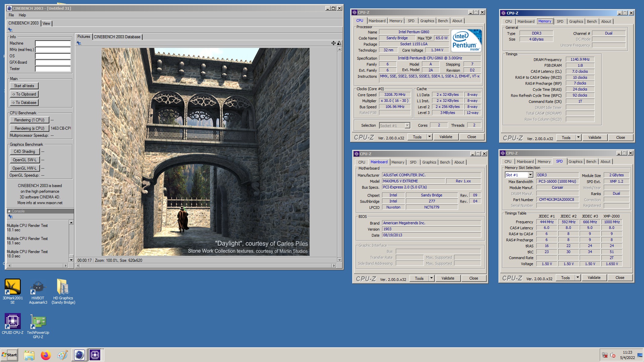The width and height of the screenshot is (644, 362).
Task: Run OpenGL SW-L benchmark
Action: coord(24,160)
